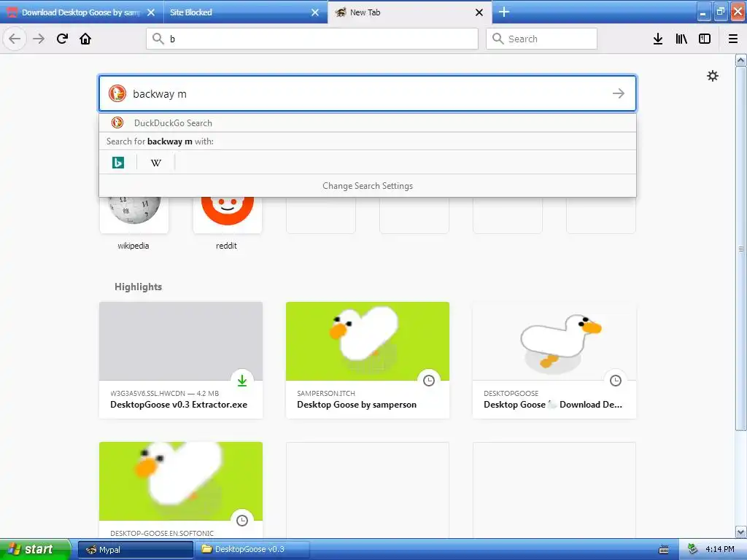Click history clock on softonic card
Viewport: 747px width, 560px height.
242,521
